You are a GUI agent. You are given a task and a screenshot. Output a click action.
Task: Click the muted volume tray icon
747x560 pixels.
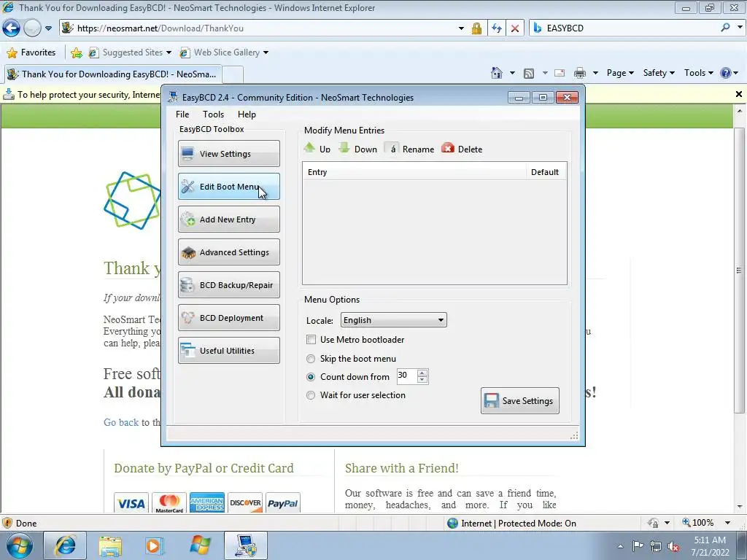click(x=674, y=546)
